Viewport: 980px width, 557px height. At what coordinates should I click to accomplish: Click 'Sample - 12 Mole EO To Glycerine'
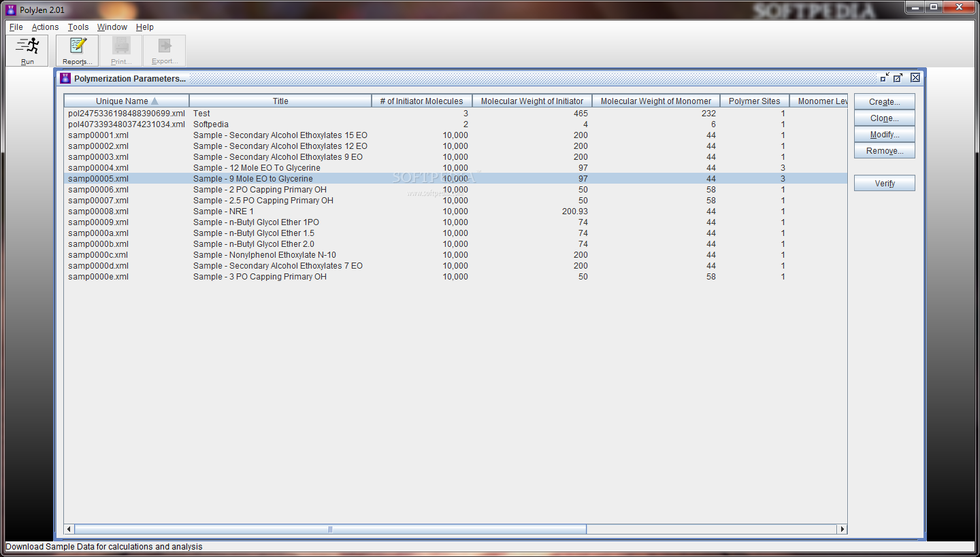click(x=257, y=168)
